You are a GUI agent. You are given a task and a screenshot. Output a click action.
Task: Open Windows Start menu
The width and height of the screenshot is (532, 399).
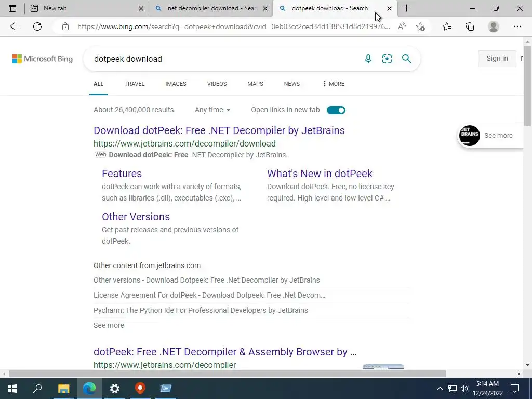[x=12, y=389]
